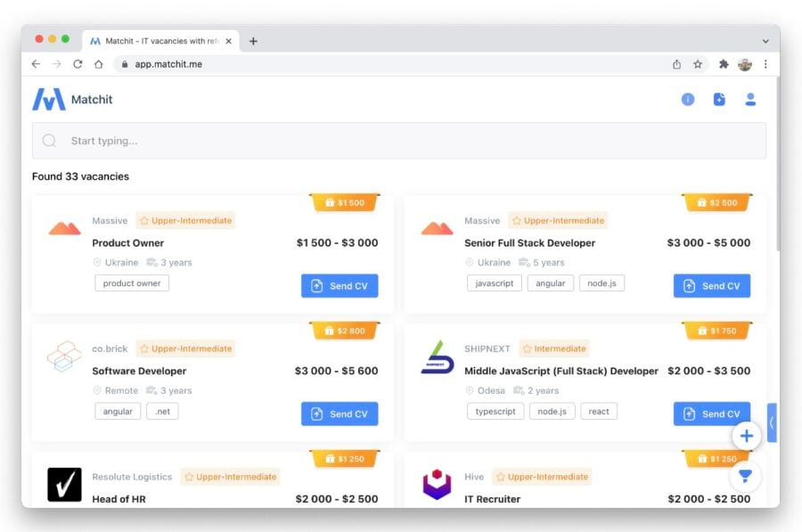Viewport: 802px width, 532px height.
Task: Focus the Start typing search field
Action: (399, 141)
